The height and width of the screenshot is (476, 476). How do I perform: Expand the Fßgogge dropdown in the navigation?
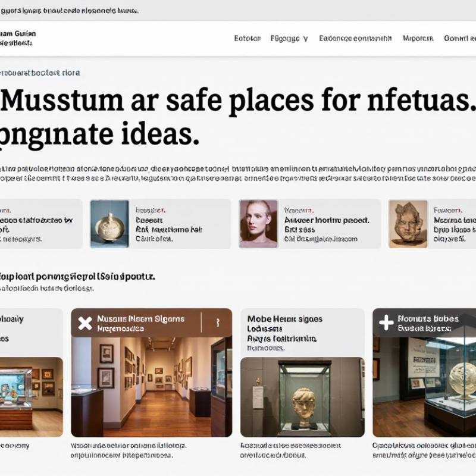[289, 39]
